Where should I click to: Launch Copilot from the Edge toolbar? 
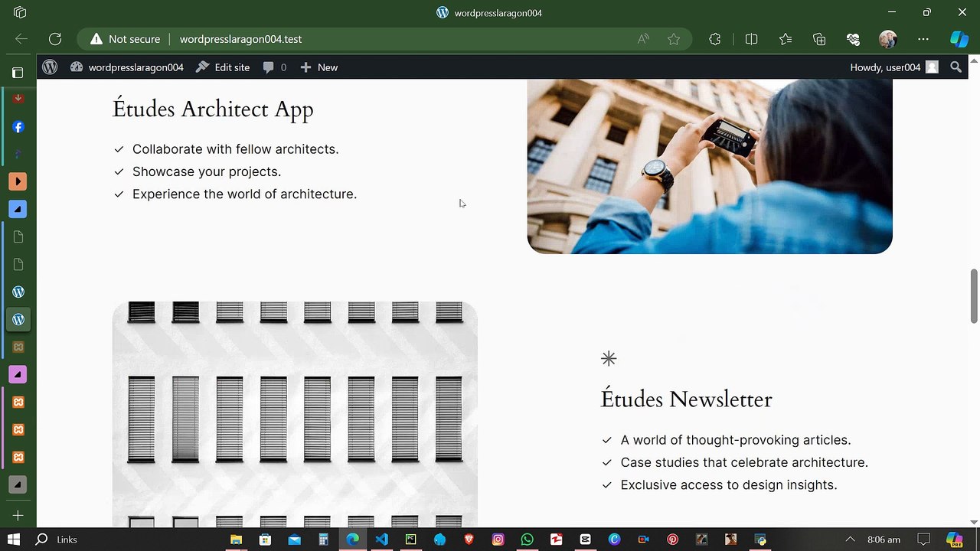click(x=959, y=39)
